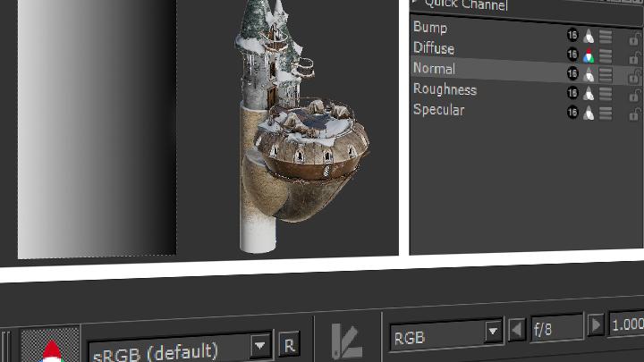Click the swatch and pencil icon in bottom toolbar
Image resolution: width=644 pixels, height=362 pixels.
click(x=346, y=341)
